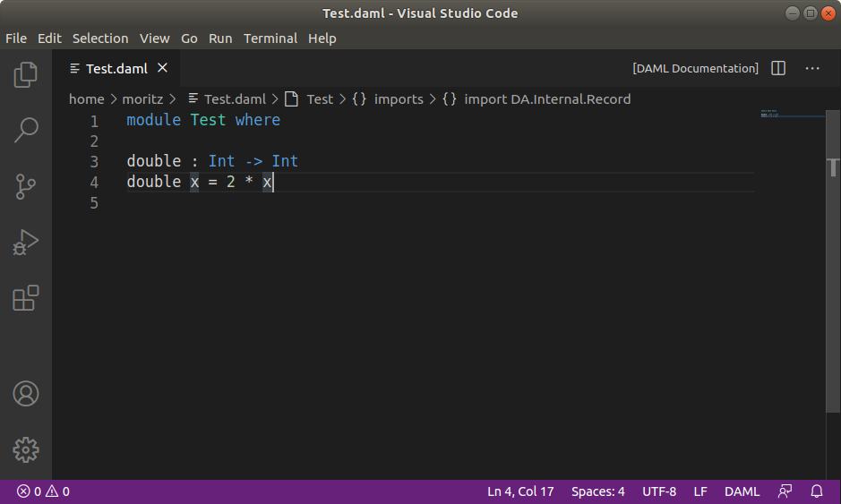Open the Terminal menu
The image size is (841, 504).
[x=270, y=38]
